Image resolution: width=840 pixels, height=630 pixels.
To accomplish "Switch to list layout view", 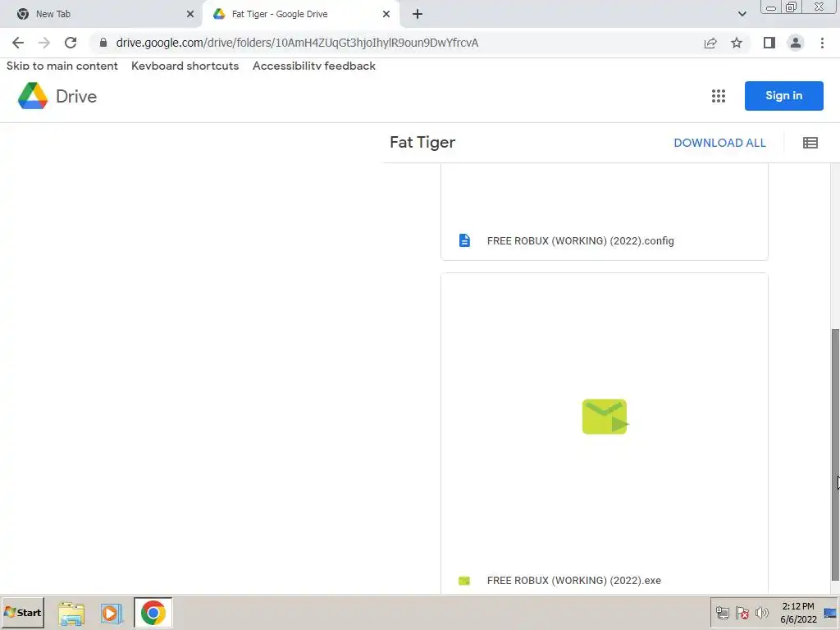I will (x=810, y=143).
